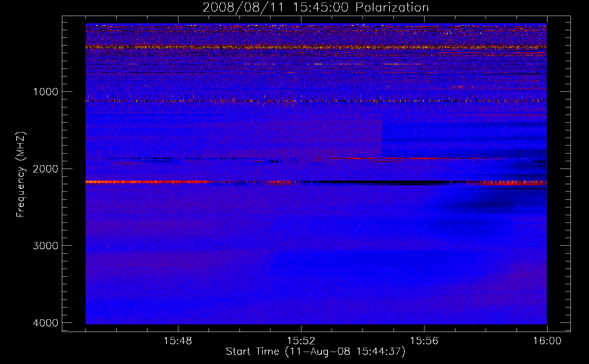Click the 15:56 time tick label
Image resolution: width=589 pixels, height=364 pixels.
pos(424,341)
